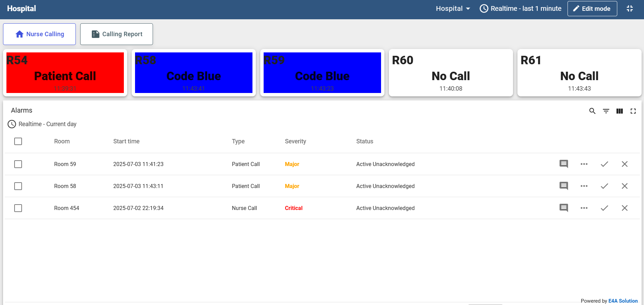644x305 pixels.
Task: Open the Hospital state dropdown
Action: 453,9
